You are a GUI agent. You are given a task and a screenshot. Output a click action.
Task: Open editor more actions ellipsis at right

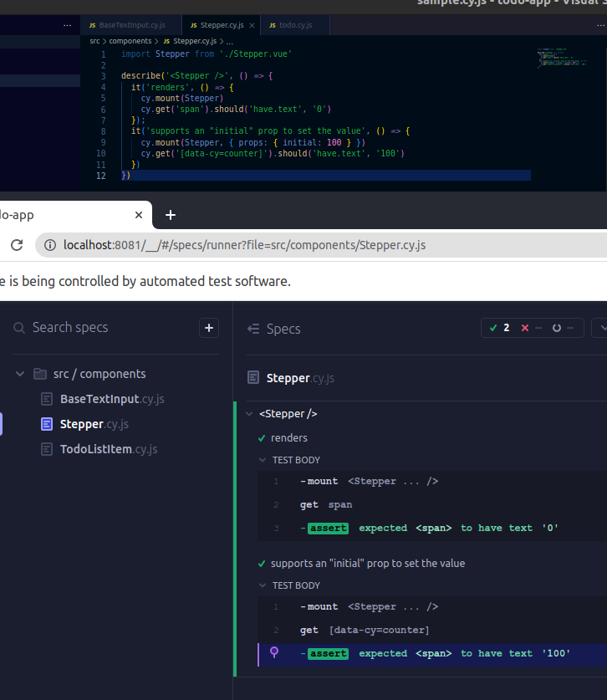pyautogui.click(x=601, y=25)
